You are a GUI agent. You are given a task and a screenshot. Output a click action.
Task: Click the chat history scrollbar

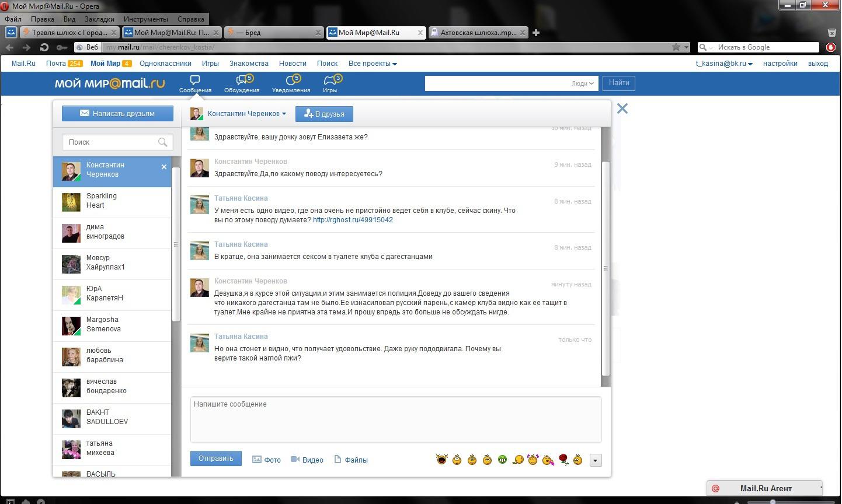click(x=606, y=268)
